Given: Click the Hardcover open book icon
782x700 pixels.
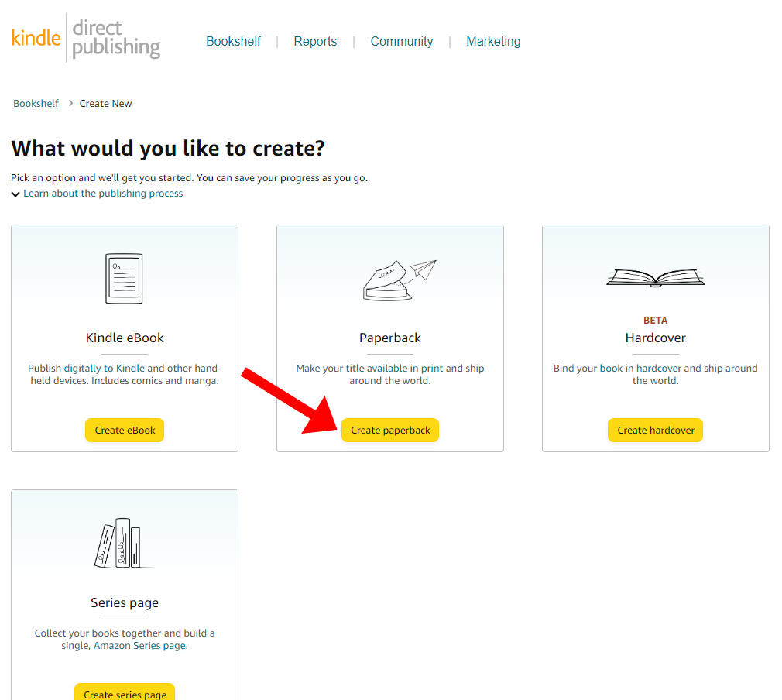Looking at the screenshot, I should coord(655,279).
